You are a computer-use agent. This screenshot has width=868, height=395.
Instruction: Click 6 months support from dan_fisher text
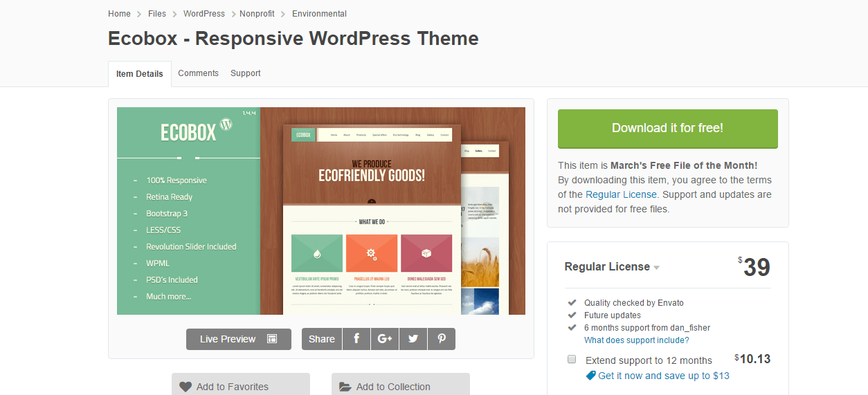(x=647, y=328)
